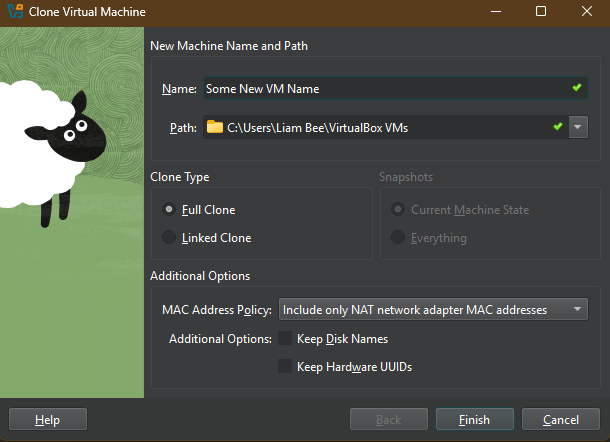Click green checkmark in Path field
Viewport: 610px width, 442px height.
point(558,127)
